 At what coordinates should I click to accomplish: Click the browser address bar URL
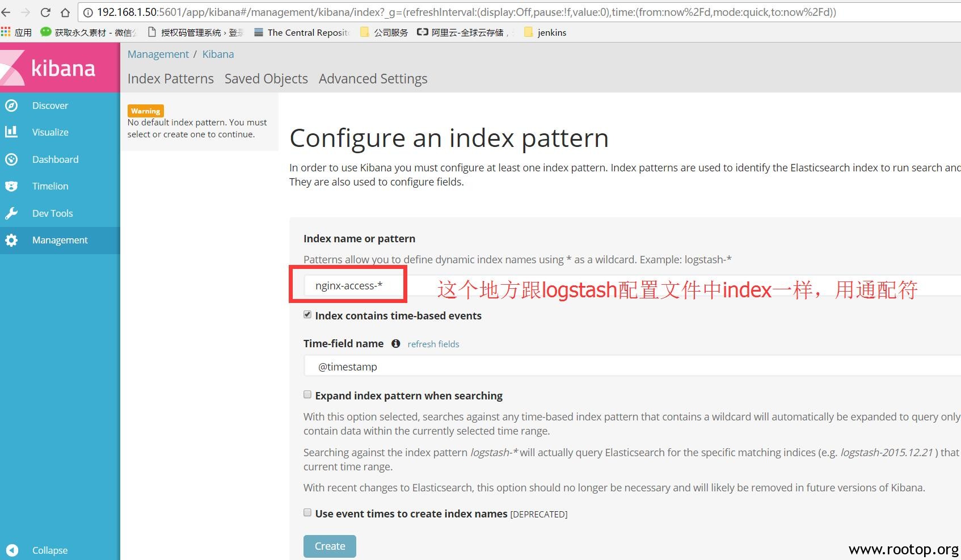pos(466,12)
